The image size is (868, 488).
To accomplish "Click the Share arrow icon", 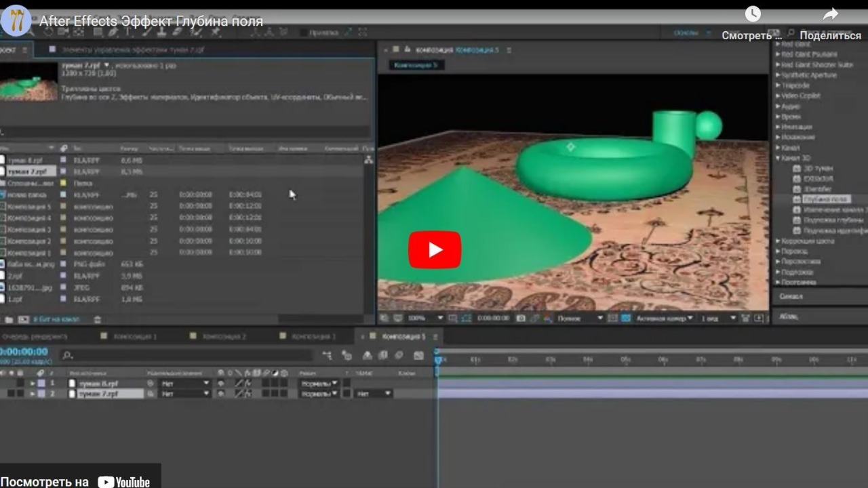I will [830, 14].
